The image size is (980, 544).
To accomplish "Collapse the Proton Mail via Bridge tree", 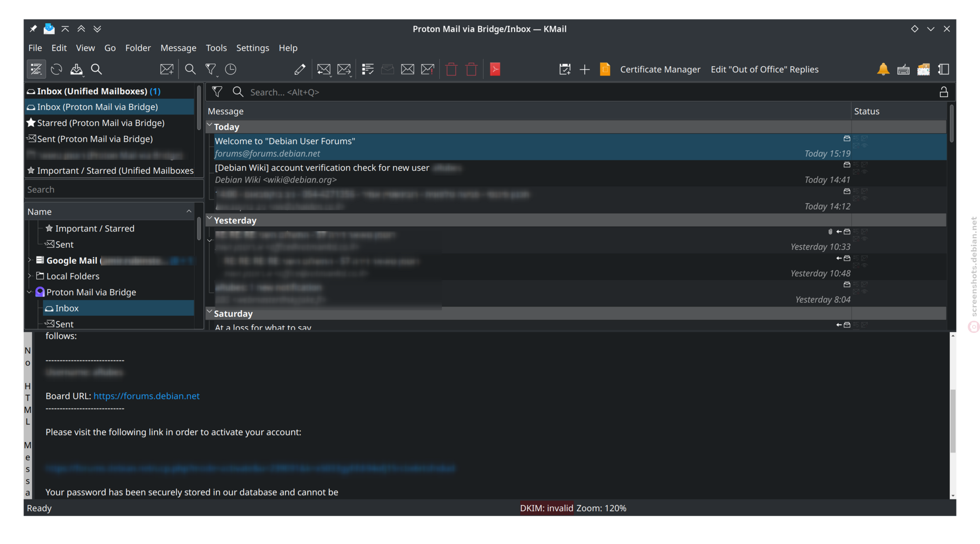I will pos(30,292).
